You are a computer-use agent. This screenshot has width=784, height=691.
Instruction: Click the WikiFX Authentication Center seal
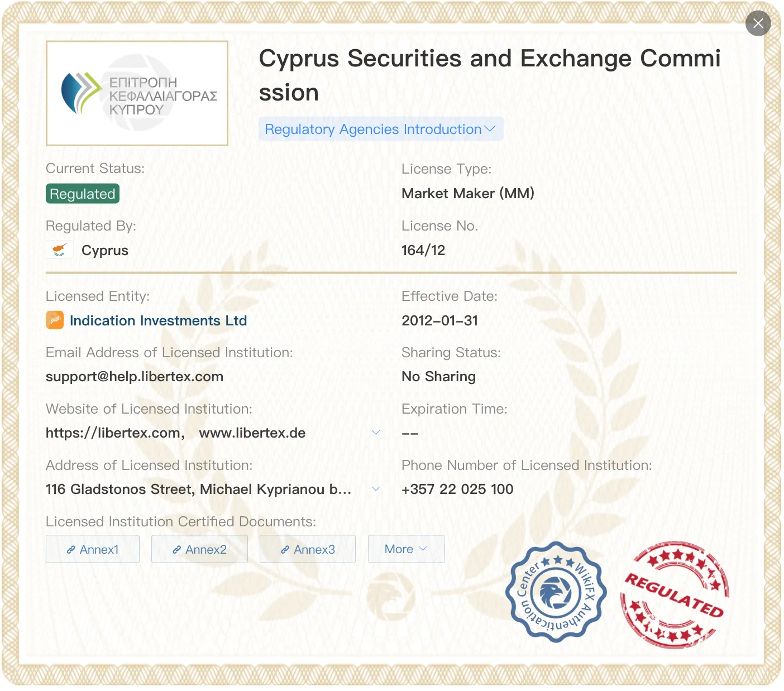[556, 592]
